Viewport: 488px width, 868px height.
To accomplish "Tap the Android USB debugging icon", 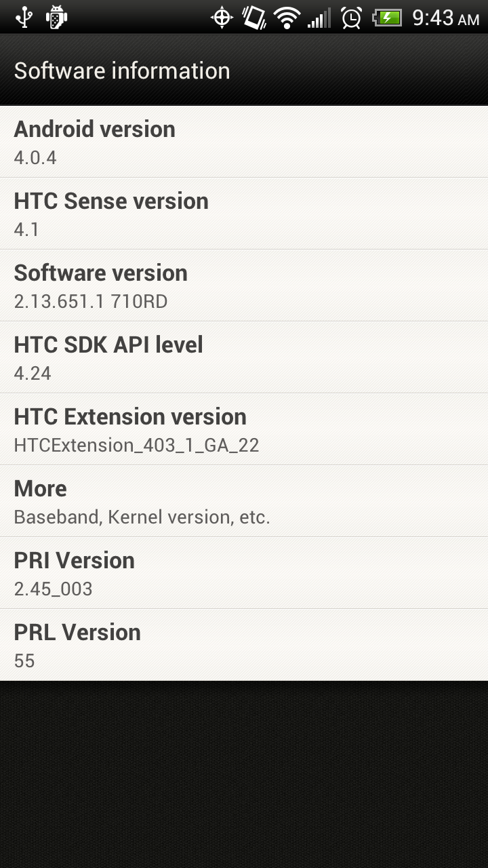I will (x=56, y=17).
